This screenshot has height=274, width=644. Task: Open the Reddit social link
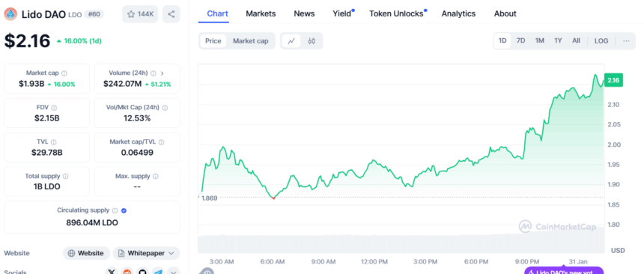127,271
